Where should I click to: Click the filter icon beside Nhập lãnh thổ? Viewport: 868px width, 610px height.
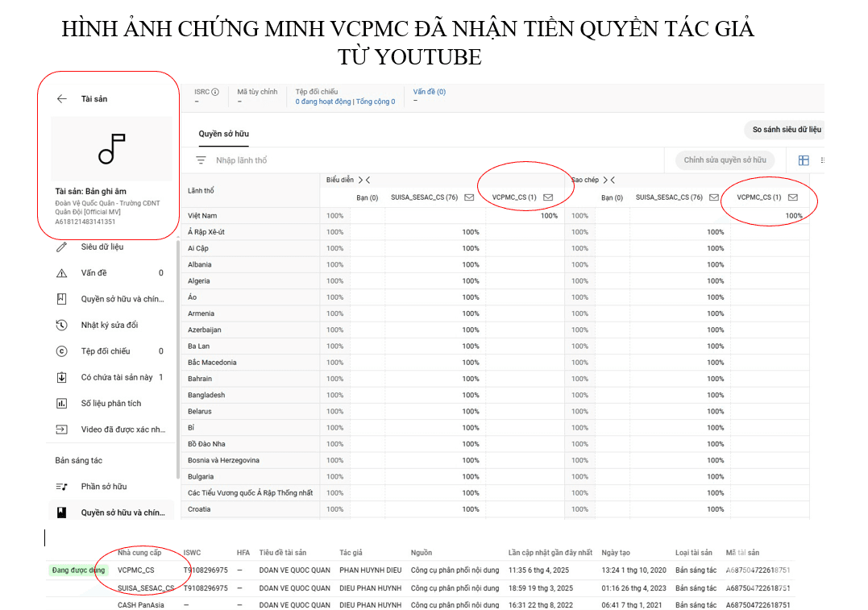[x=201, y=160]
